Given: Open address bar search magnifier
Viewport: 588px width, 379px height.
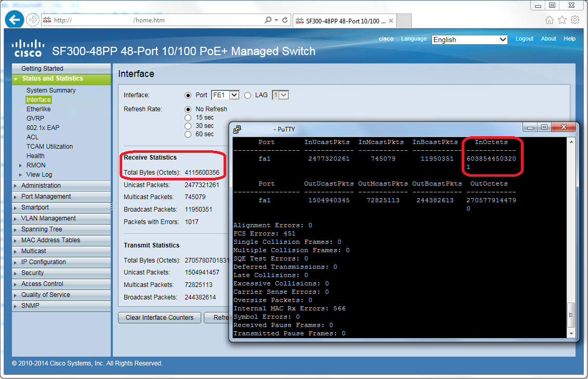Looking at the screenshot, I should click(x=268, y=20).
